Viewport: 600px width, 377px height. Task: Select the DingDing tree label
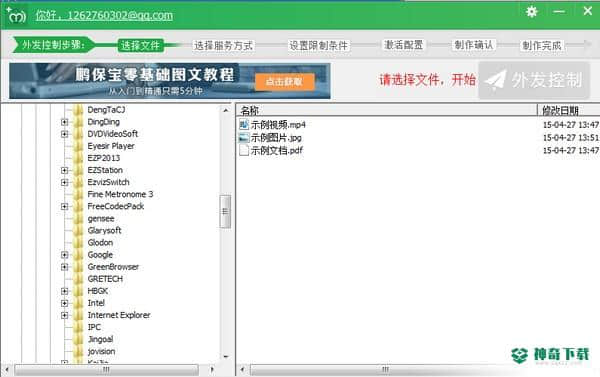click(103, 122)
